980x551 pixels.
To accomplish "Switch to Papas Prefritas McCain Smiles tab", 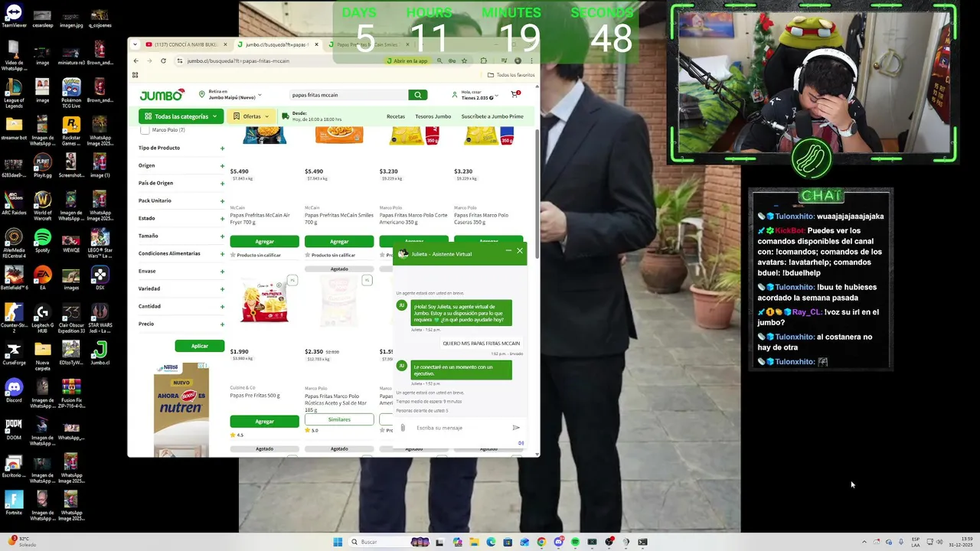I will pyautogui.click(x=368, y=44).
